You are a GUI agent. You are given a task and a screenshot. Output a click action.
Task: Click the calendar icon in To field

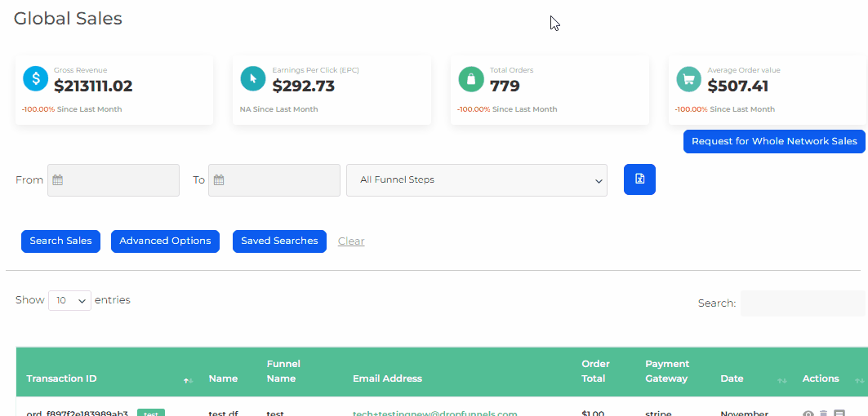(218, 180)
